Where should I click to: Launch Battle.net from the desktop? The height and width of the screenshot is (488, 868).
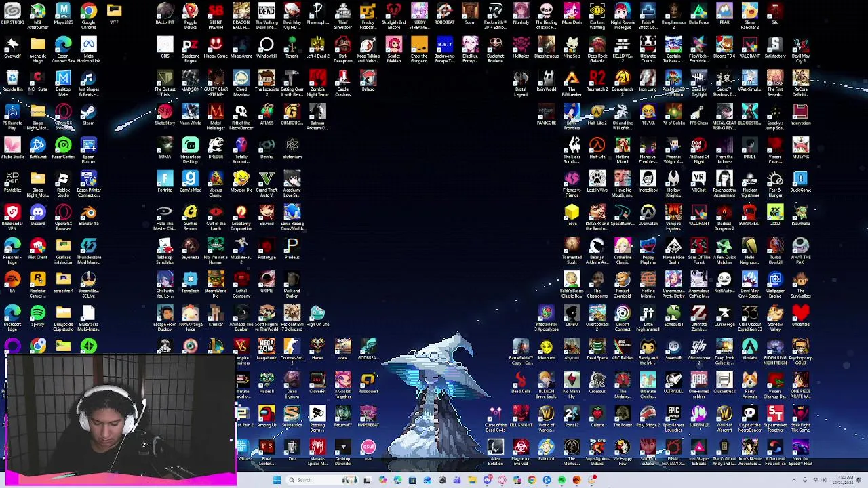(x=38, y=148)
